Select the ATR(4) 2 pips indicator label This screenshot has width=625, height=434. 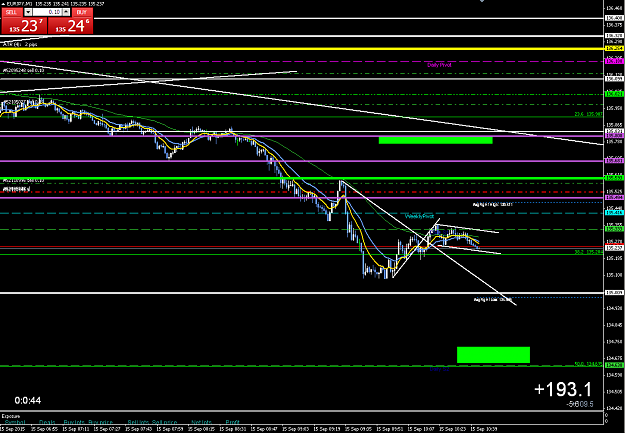[x=20, y=45]
